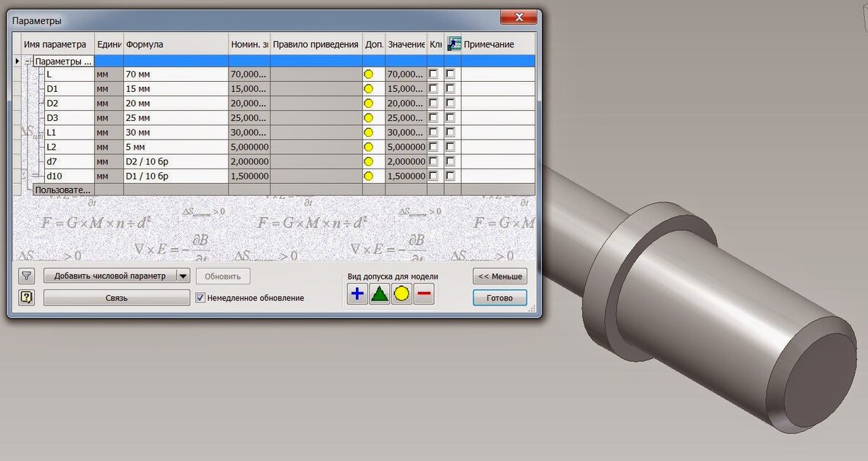The height and width of the screenshot is (461, 868).
Task: Click the formula cell 15 мм
Action: tap(176, 88)
